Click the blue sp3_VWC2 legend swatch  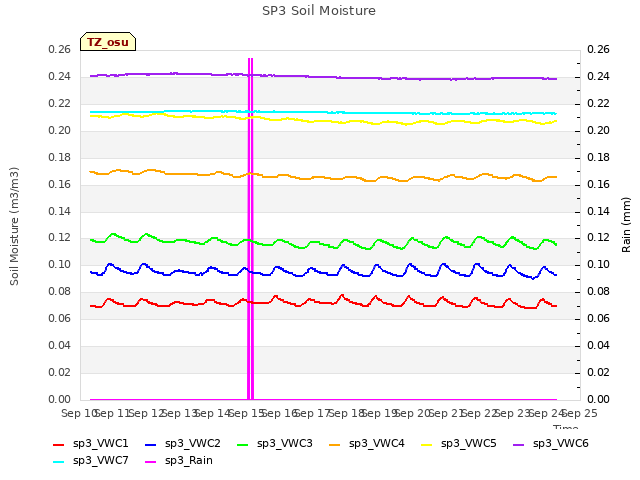click(151, 445)
